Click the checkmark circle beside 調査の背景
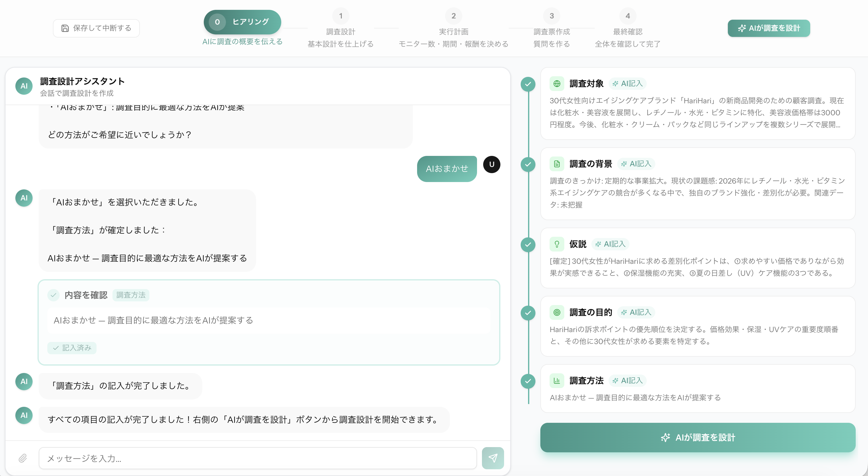This screenshot has width=868, height=476. pos(528,164)
